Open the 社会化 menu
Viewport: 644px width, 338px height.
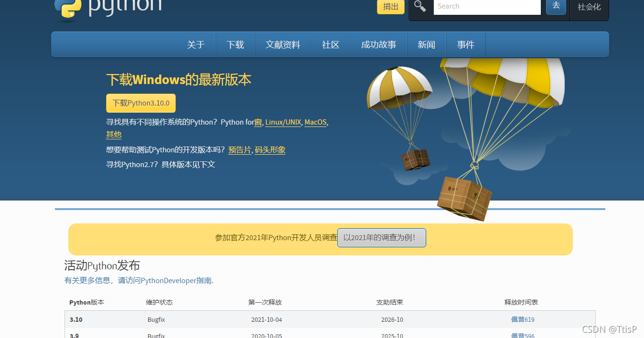(589, 8)
